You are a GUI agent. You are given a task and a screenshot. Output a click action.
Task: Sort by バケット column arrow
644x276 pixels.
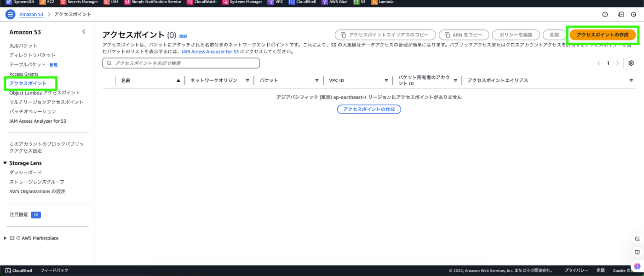317,80
